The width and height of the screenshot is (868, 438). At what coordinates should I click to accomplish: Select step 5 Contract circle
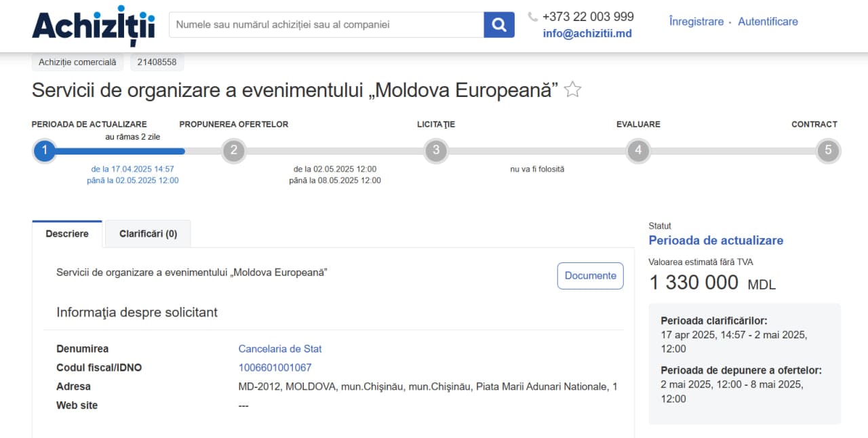[x=828, y=151]
